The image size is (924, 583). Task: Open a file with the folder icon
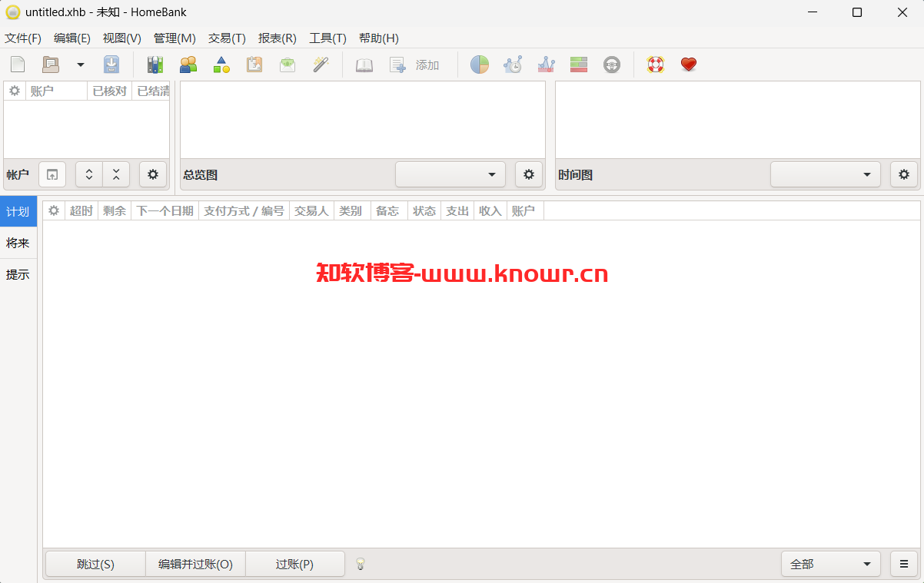(50, 65)
